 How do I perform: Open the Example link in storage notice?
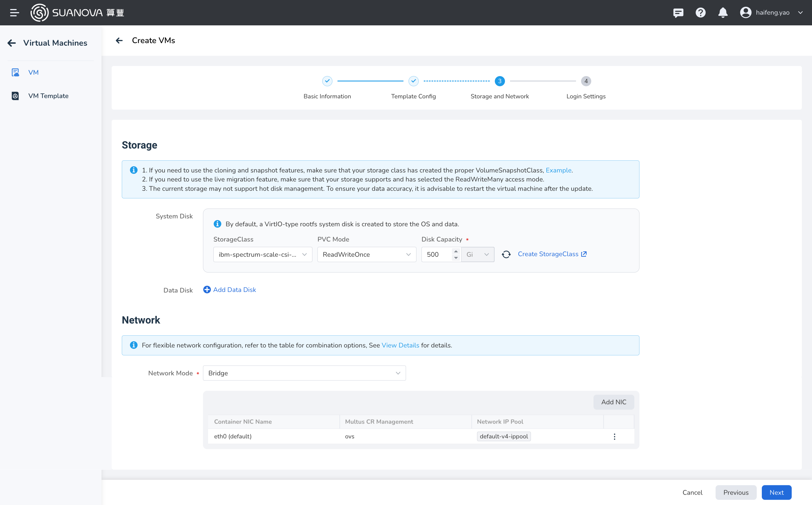click(558, 170)
